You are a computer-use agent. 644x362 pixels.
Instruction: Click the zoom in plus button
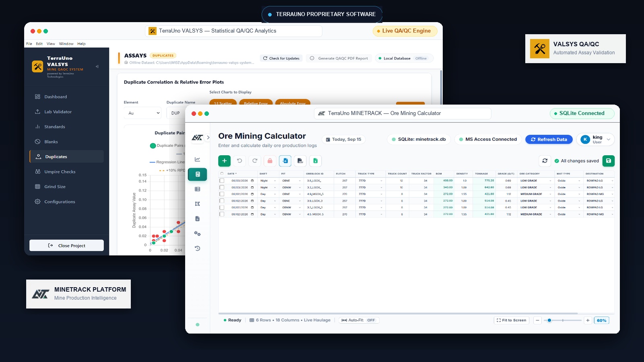click(x=588, y=320)
